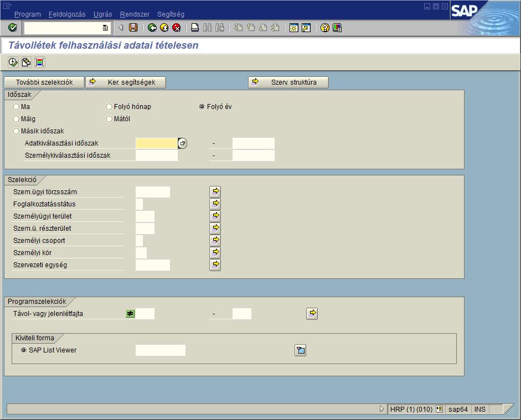Open multiple selection for Távol- vagy jelenlétfajta
This screenshot has height=420, width=521.
(312, 313)
